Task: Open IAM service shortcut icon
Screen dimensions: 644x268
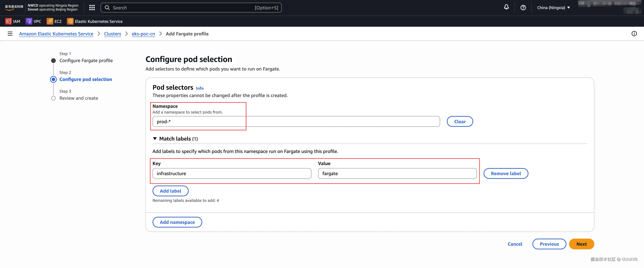Action: pos(8,21)
